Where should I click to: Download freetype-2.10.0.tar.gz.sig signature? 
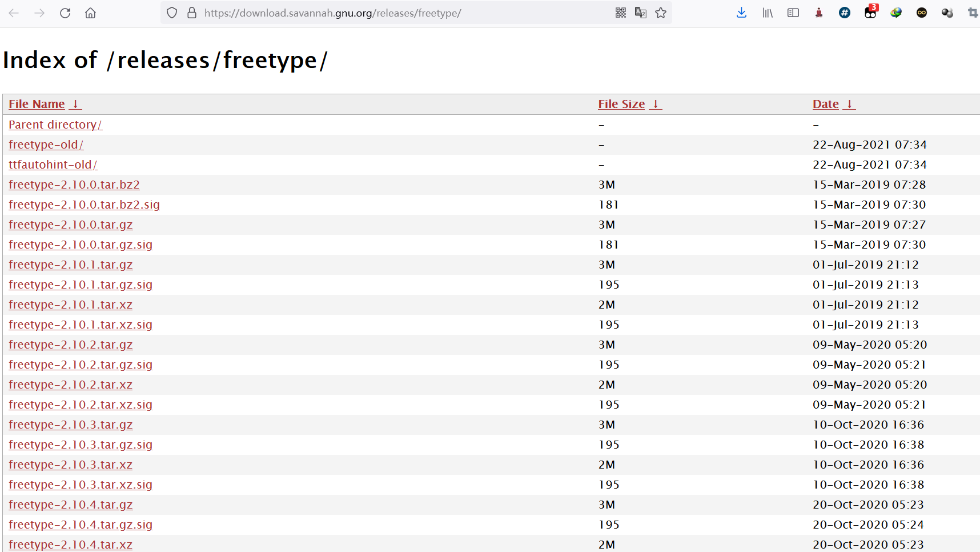81,245
